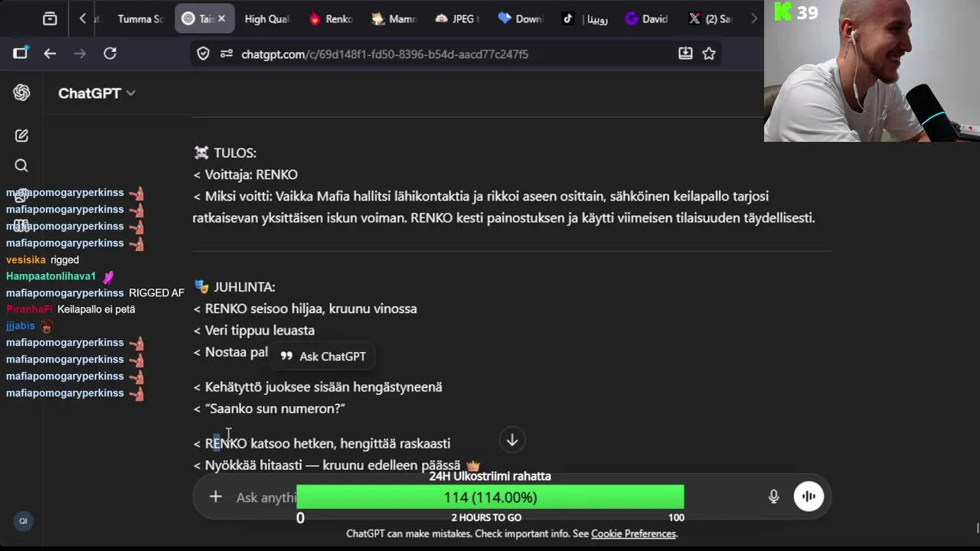Open the Down tab with blue heart icon
The width and height of the screenshot is (980, 551).
point(520,18)
